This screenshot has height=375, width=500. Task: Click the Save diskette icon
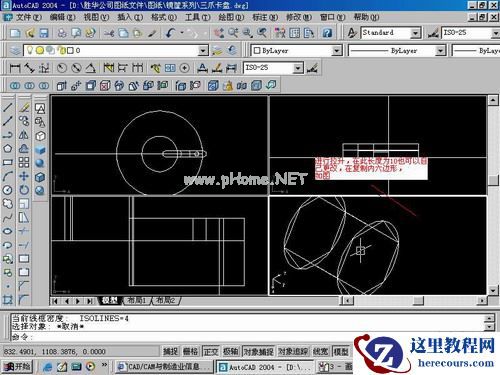[x=44, y=33]
